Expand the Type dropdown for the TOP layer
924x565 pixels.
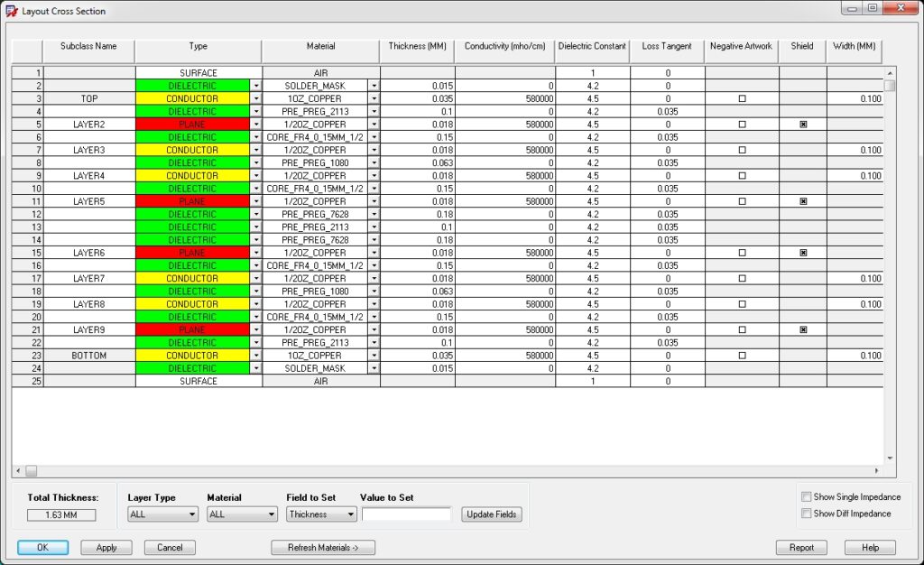(x=256, y=98)
